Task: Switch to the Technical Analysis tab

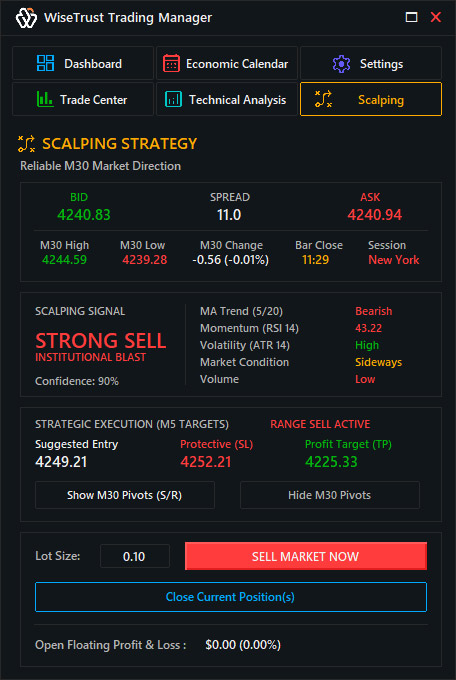Action: (x=227, y=99)
